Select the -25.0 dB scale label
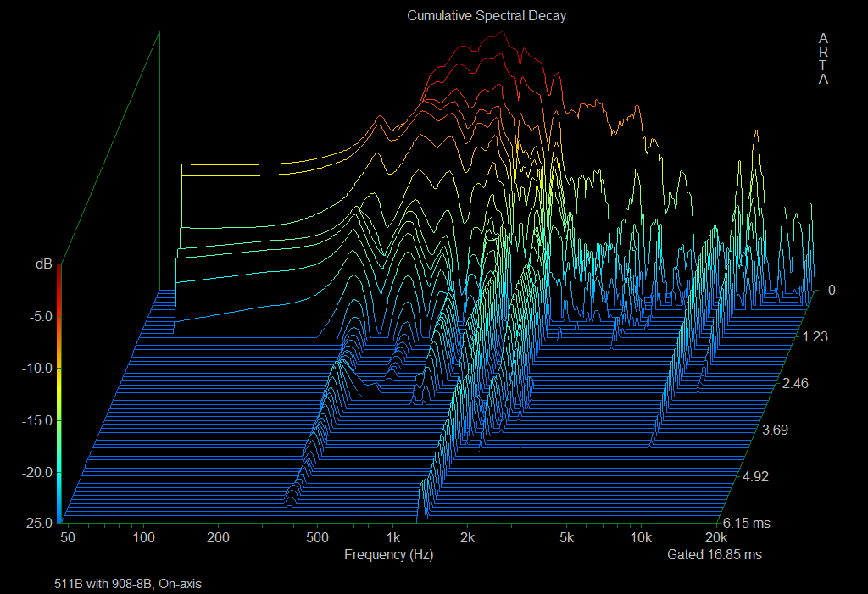Screen dimensions: 868x594 click(x=36, y=523)
